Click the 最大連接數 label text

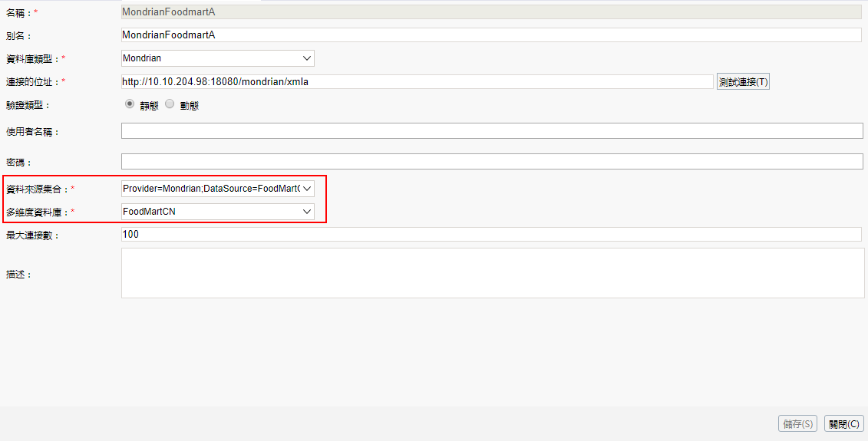click(x=33, y=235)
